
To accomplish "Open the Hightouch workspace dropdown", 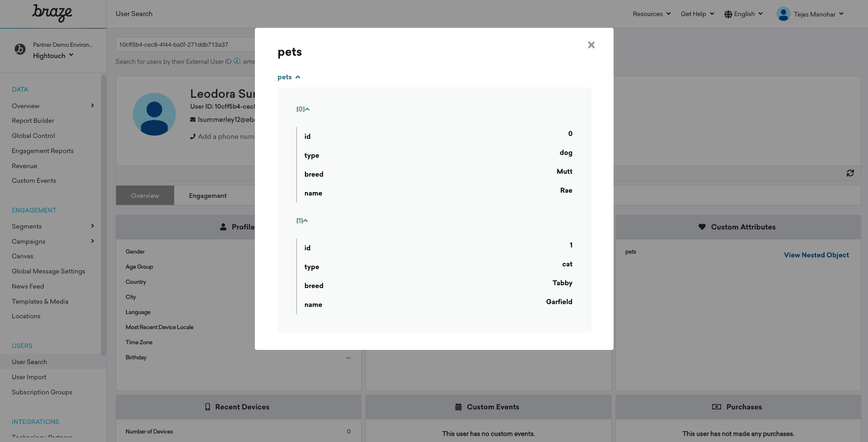I will coord(53,56).
